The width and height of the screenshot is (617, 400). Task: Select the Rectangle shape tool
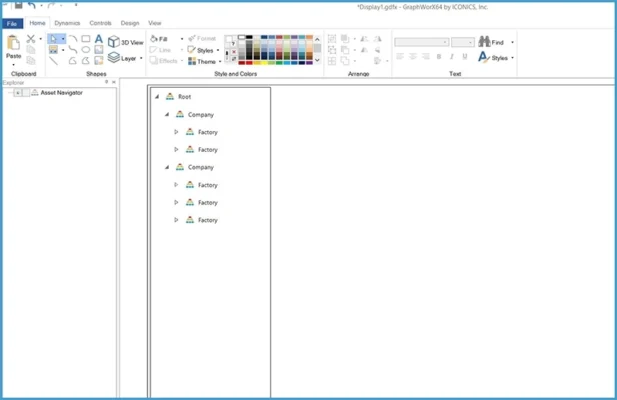point(86,39)
